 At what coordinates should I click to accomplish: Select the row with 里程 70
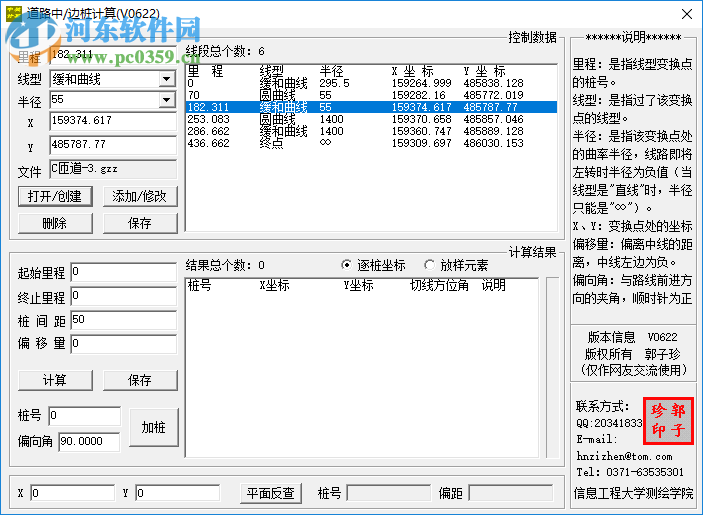(371, 95)
